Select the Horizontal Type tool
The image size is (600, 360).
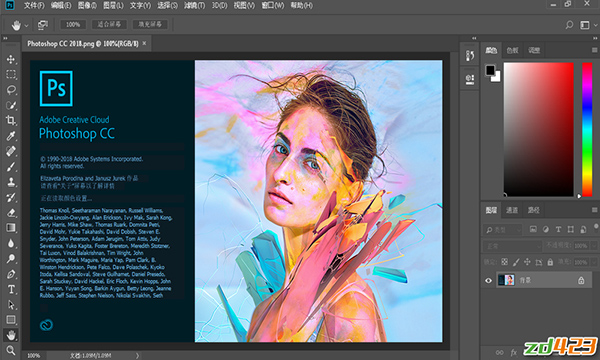pyautogui.click(x=11, y=289)
